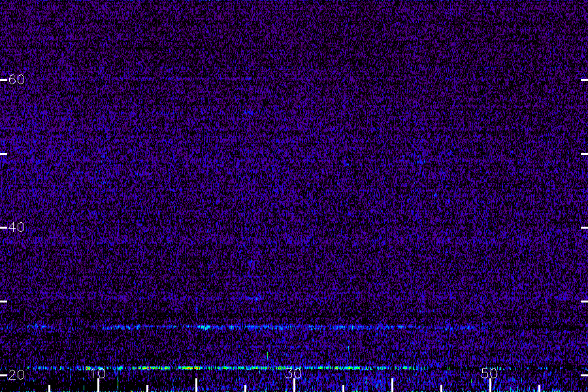Click the y-axis label 60

pos(16,80)
